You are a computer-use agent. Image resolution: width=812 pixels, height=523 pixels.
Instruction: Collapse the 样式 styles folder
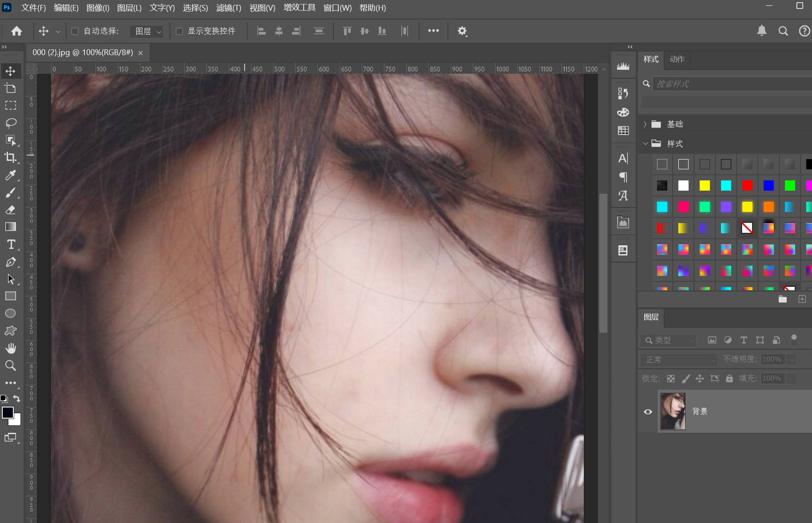click(645, 143)
